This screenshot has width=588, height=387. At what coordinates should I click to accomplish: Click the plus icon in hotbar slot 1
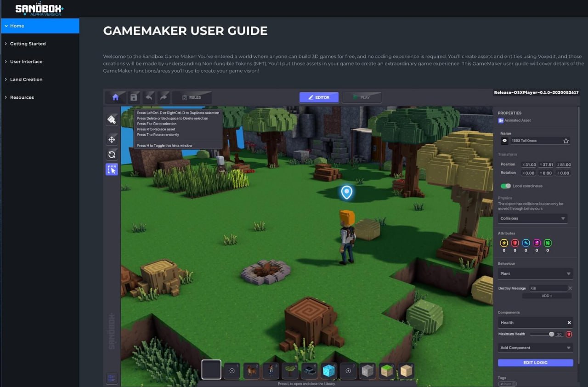click(232, 370)
